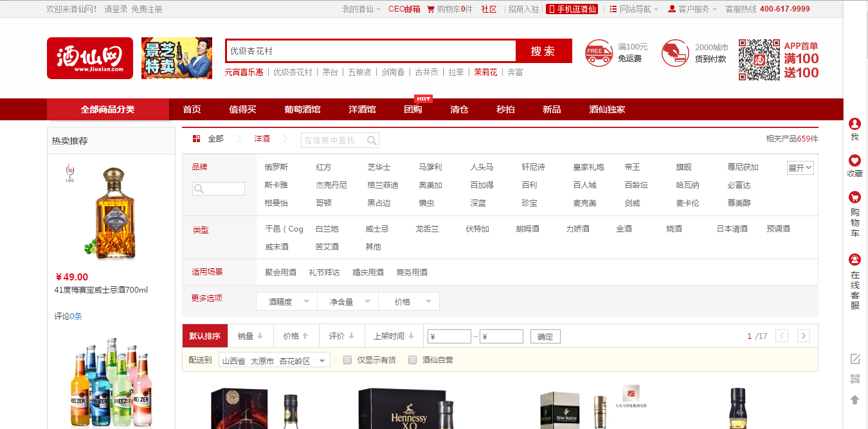Go to previous results page arrow
The width and height of the screenshot is (868, 429).
coord(782,336)
